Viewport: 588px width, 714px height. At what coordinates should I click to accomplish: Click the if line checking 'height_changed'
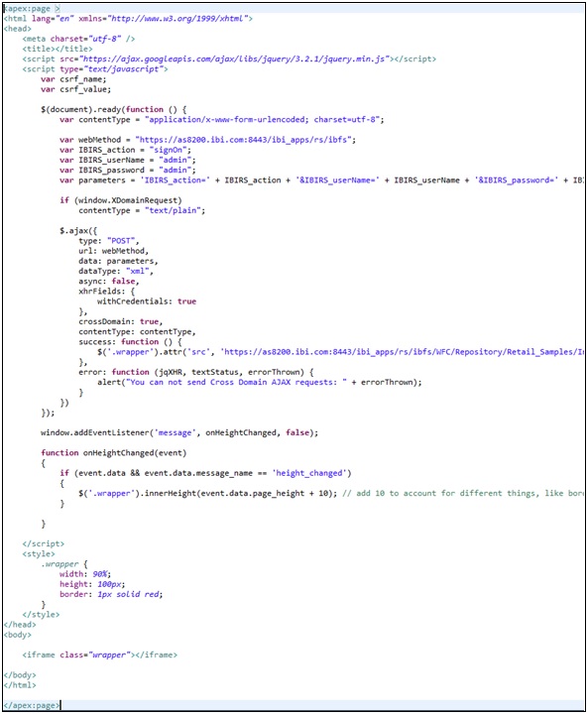(205, 473)
